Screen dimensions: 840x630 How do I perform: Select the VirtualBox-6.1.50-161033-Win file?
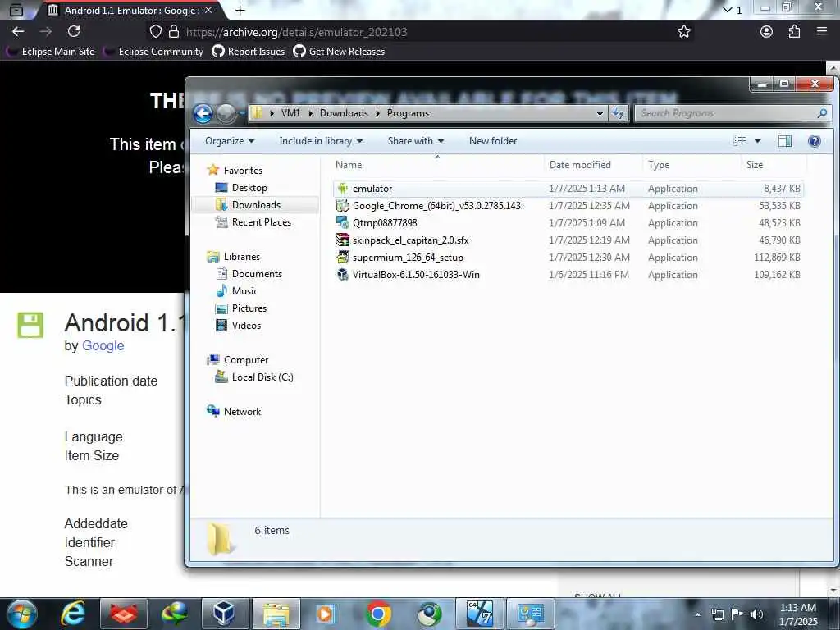click(568, 274)
